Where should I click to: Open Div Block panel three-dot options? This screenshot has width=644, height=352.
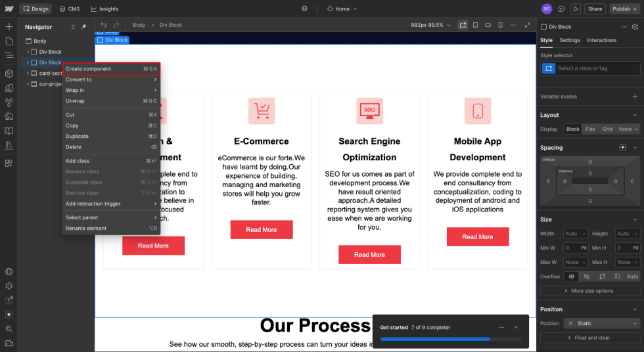(624, 27)
